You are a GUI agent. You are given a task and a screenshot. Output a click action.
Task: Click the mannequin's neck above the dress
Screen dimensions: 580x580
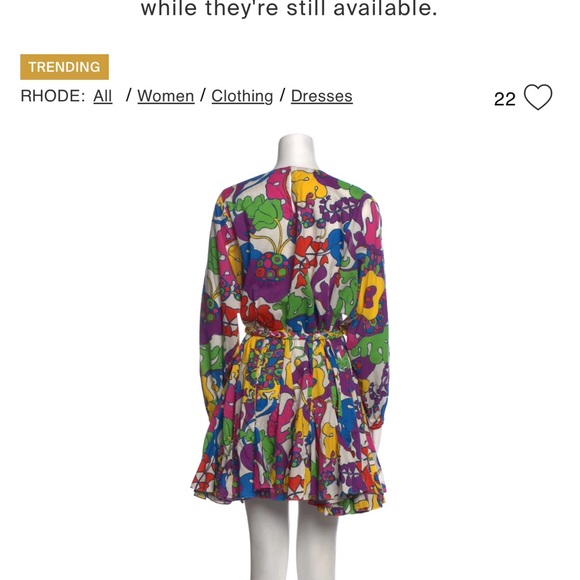(x=295, y=152)
